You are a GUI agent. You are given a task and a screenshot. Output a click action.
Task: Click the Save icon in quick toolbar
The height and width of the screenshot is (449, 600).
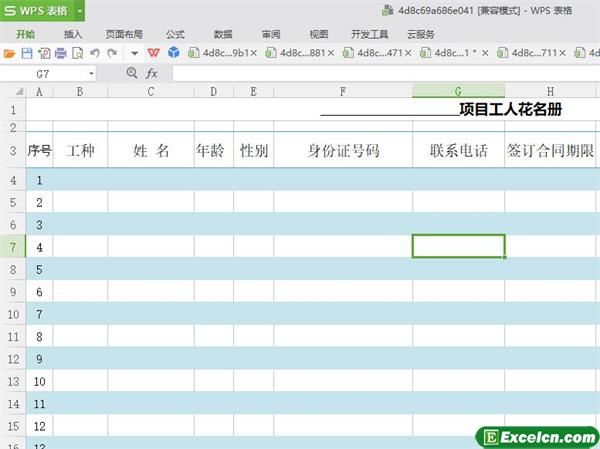coord(28,52)
